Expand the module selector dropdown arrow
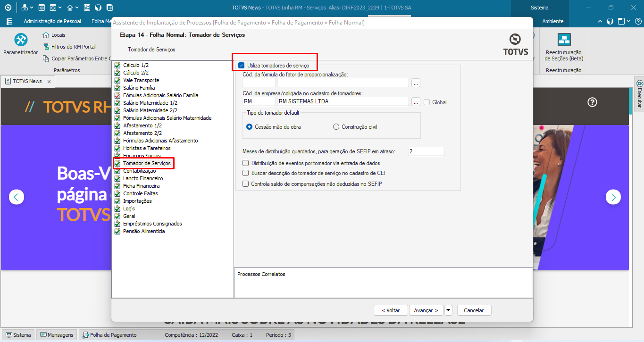Viewport: 644px width, 342px height. click(x=31, y=8)
